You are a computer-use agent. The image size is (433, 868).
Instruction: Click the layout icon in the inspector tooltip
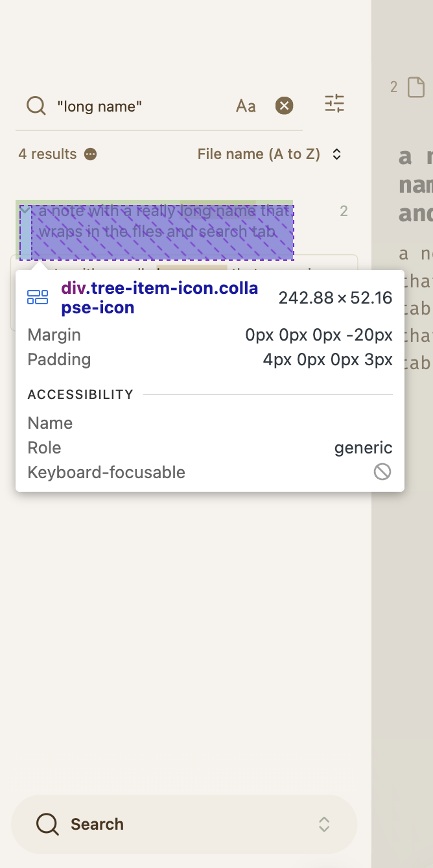pos(38,298)
